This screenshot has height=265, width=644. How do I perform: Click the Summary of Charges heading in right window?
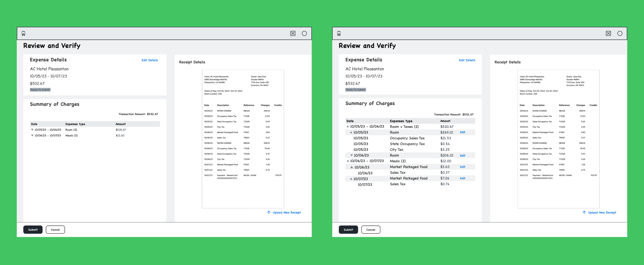[370, 103]
